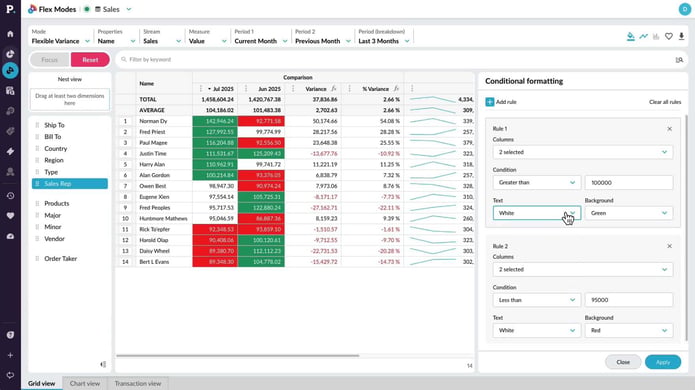Open Rule 1 Columns dropdown
Viewport: 695px width, 390px height.
[582, 152]
